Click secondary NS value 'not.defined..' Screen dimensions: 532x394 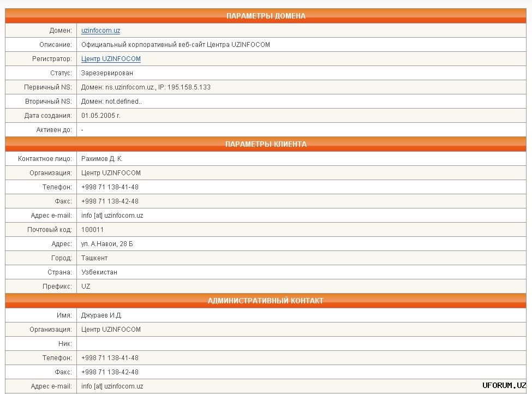pos(123,102)
